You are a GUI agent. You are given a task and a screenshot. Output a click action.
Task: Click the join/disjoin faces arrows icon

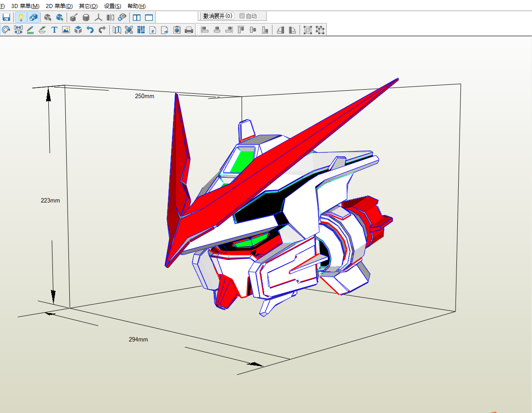pyautogui.click(x=18, y=30)
